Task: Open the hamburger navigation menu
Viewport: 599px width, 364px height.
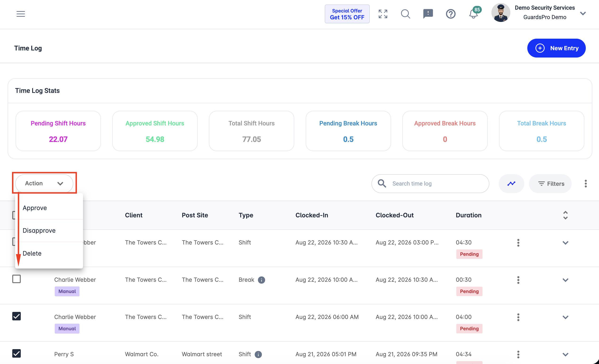Action: point(21,14)
